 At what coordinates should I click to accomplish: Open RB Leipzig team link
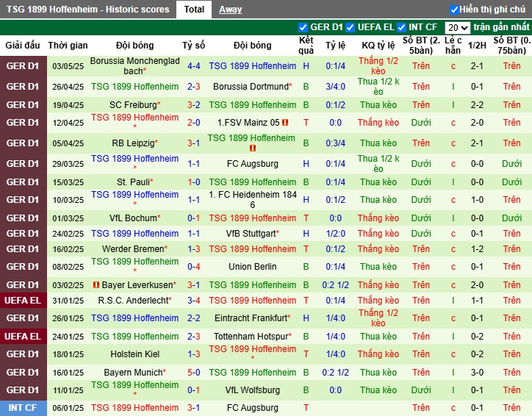coord(133,143)
